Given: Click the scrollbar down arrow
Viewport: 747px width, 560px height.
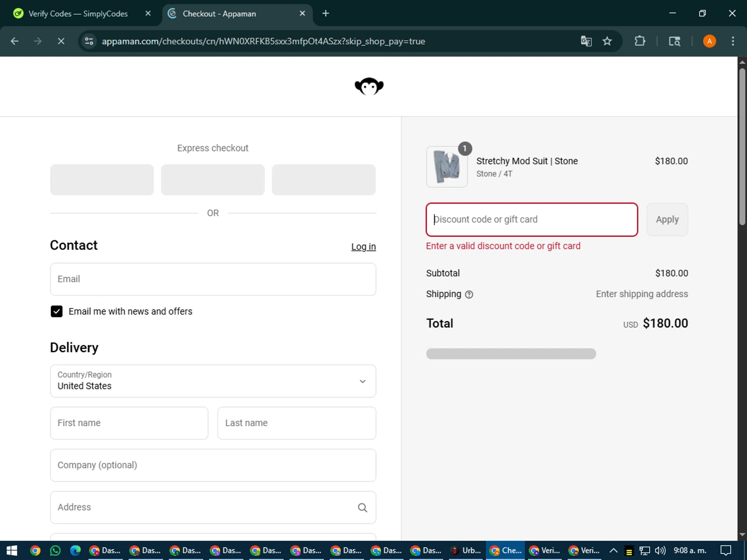Looking at the screenshot, I should pos(742,535).
